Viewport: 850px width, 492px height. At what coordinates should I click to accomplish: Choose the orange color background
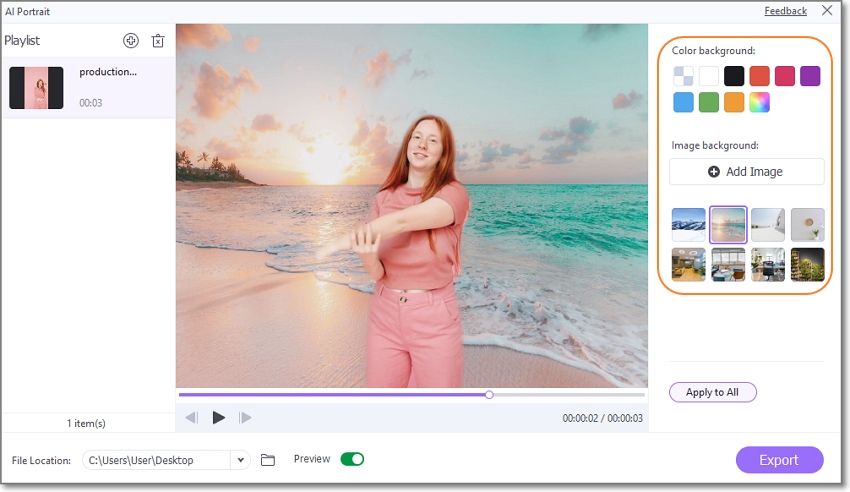[734, 102]
